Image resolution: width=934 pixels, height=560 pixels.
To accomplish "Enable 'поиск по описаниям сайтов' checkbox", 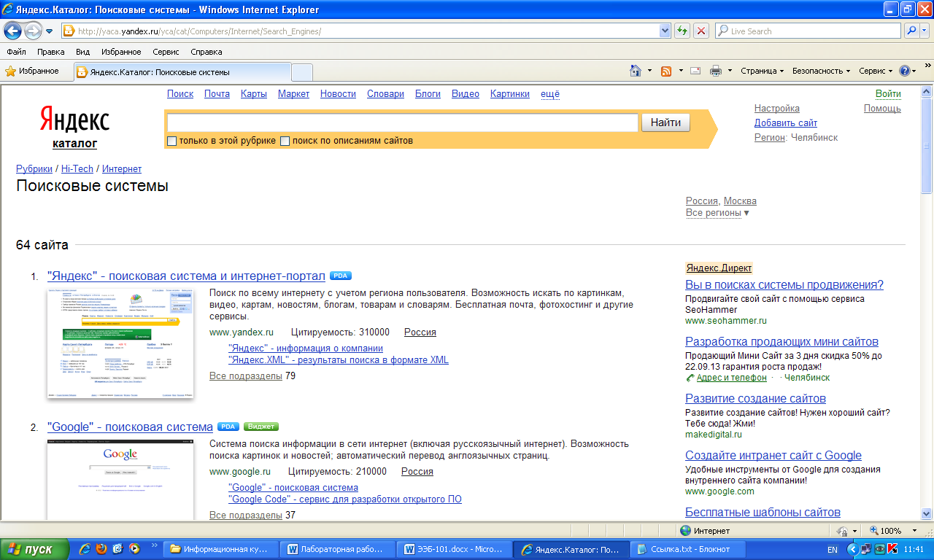I will click(x=285, y=141).
